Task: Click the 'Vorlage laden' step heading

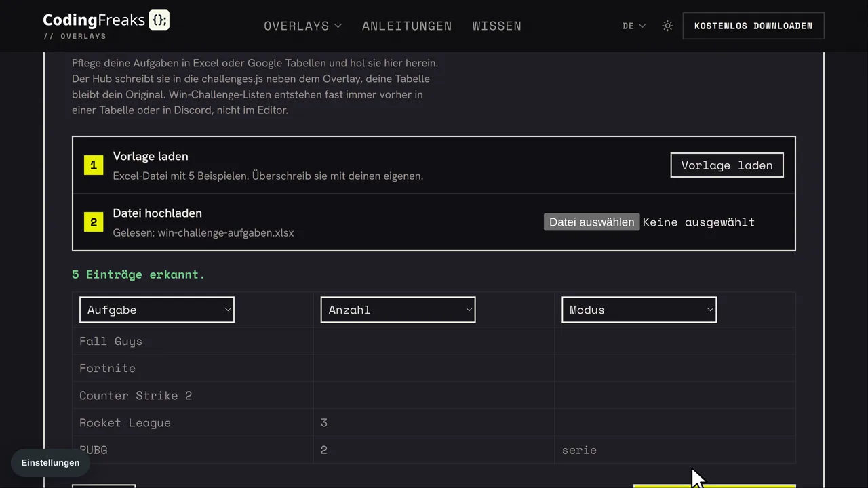Action: pyautogui.click(x=151, y=156)
